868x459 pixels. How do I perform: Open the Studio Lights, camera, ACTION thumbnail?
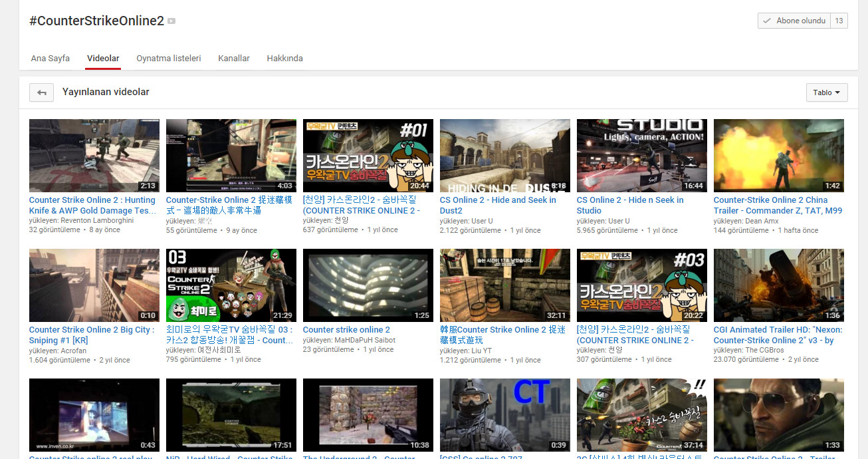click(642, 156)
